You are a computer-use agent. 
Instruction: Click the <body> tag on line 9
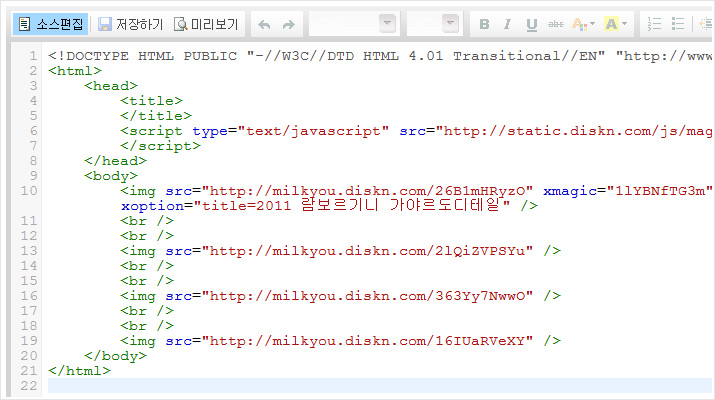click(x=111, y=176)
